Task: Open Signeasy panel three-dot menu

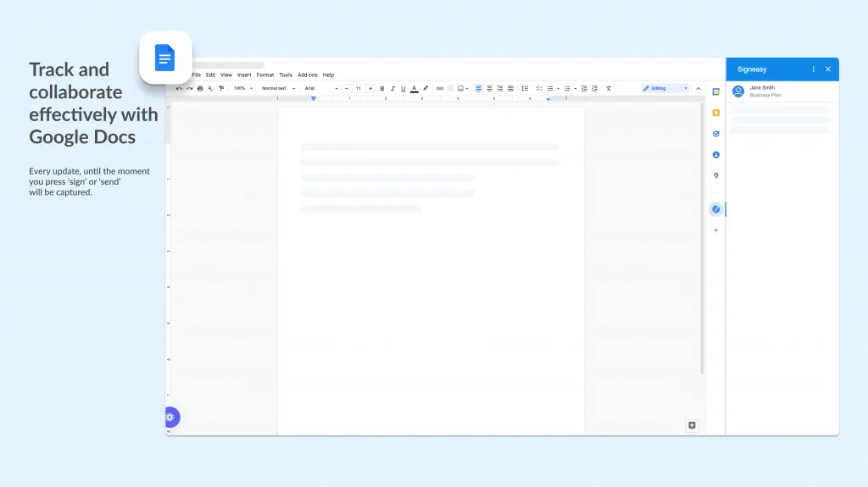Action: coord(813,69)
